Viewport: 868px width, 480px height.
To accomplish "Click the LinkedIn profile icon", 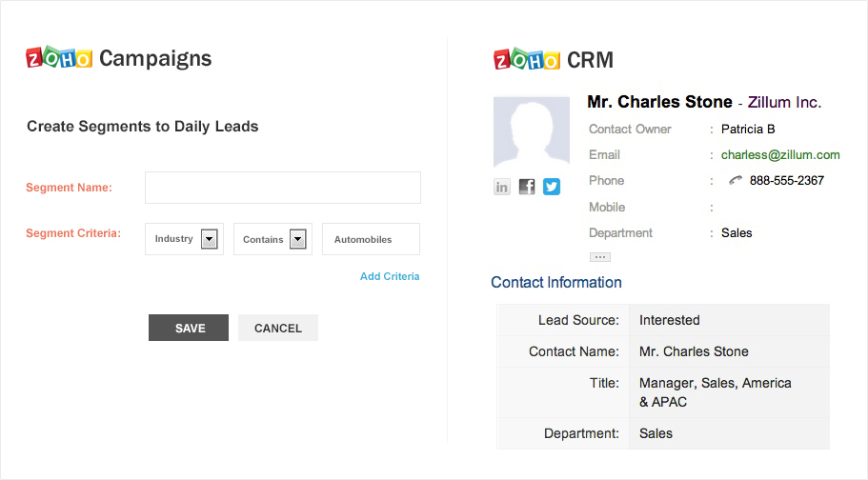I will pos(502,187).
